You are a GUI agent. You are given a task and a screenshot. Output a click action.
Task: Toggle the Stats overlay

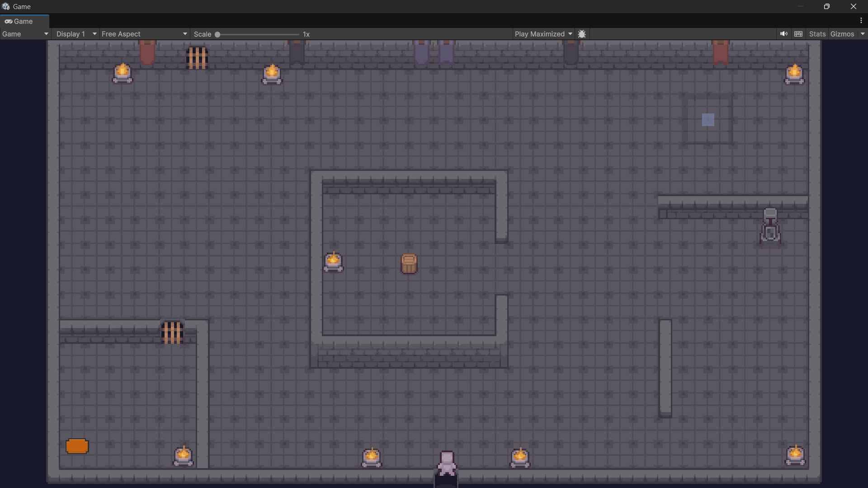tap(817, 34)
